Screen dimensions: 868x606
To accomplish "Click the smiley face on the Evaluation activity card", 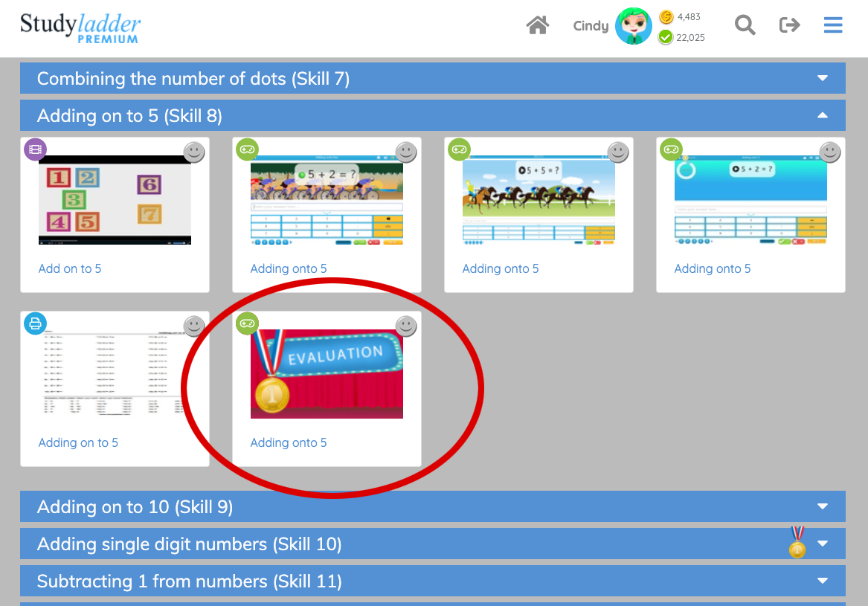I will coord(406,326).
